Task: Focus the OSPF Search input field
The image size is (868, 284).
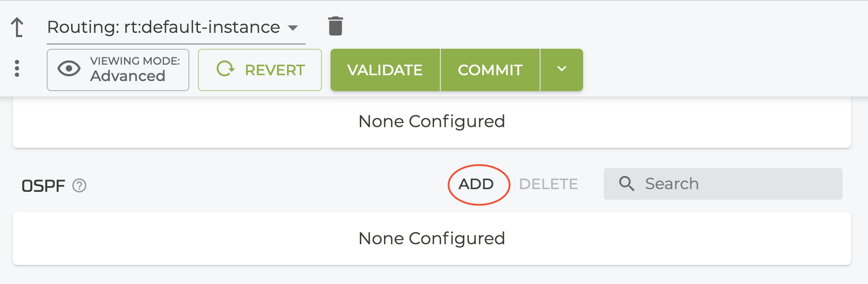Action: click(x=737, y=184)
